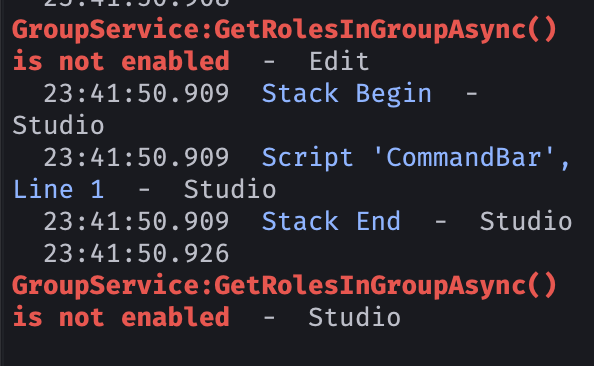Click the "Studio" label after Line 1
This screenshot has width=594, height=366.
point(230,189)
